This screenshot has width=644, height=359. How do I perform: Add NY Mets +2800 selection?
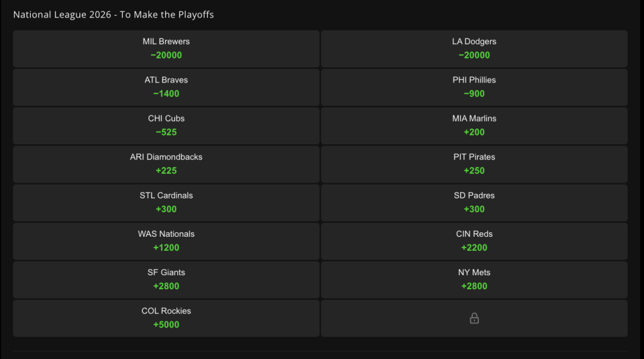474,280
